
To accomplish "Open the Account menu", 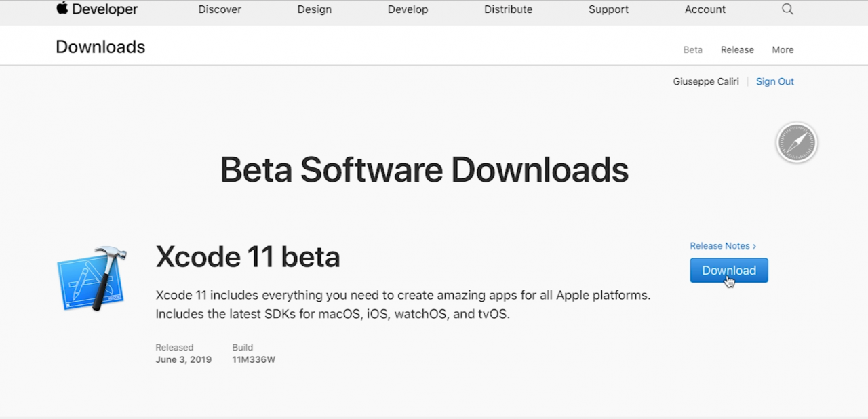I will pyautogui.click(x=705, y=9).
